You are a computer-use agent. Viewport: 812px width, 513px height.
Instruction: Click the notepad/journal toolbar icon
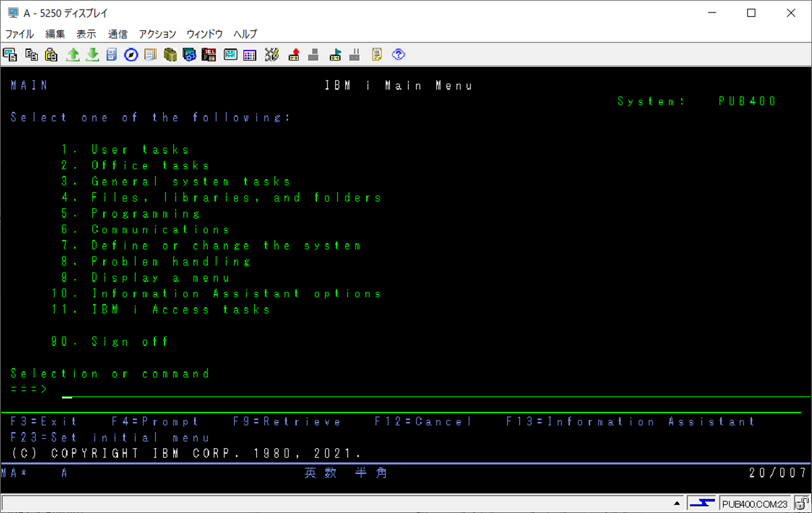(376, 55)
